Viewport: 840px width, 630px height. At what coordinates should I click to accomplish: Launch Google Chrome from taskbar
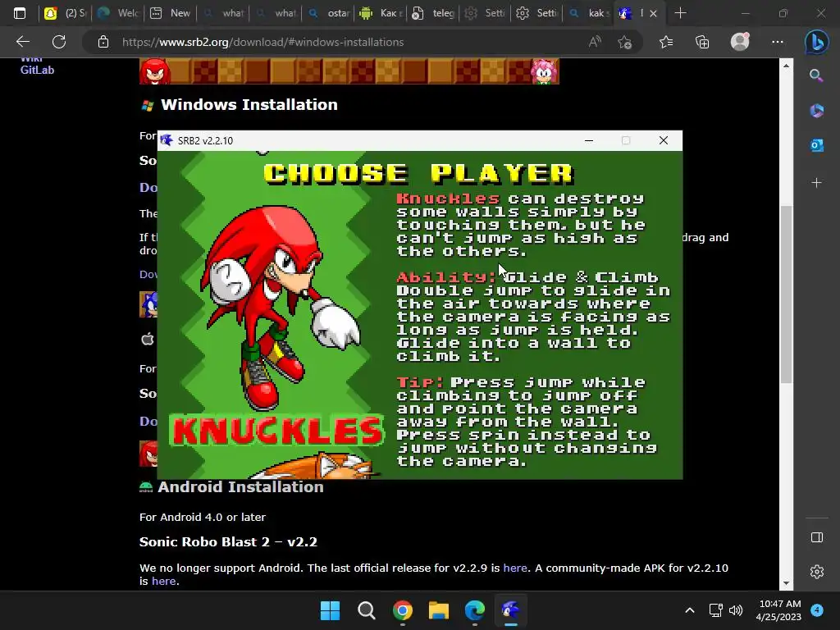(403, 610)
